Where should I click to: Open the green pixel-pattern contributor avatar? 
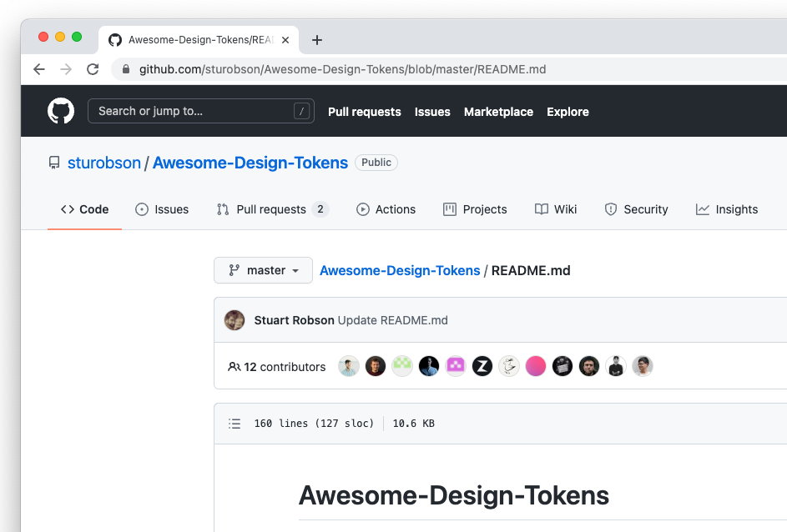pyautogui.click(x=402, y=366)
